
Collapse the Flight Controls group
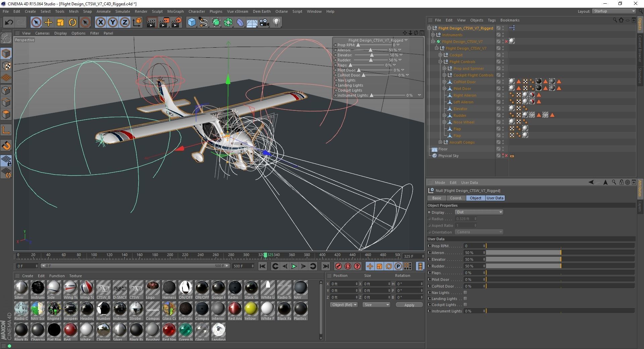(x=440, y=62)
